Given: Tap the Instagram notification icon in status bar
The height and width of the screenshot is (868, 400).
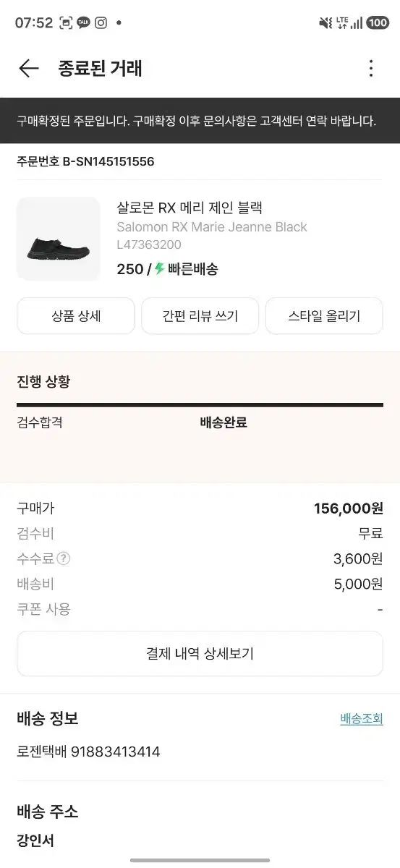Looking at the screenshot, I should (x=101, y=22).
